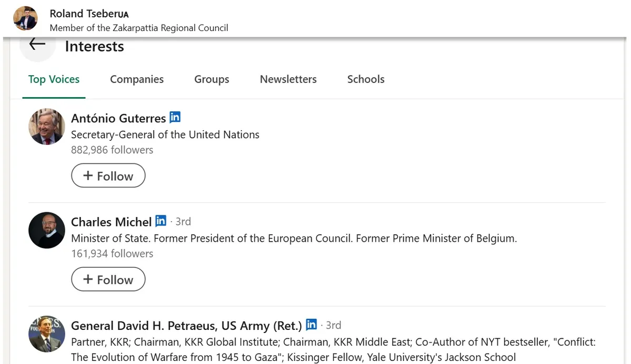
Task: Open António Guterres name link
Action: click(x=118, y=118)
